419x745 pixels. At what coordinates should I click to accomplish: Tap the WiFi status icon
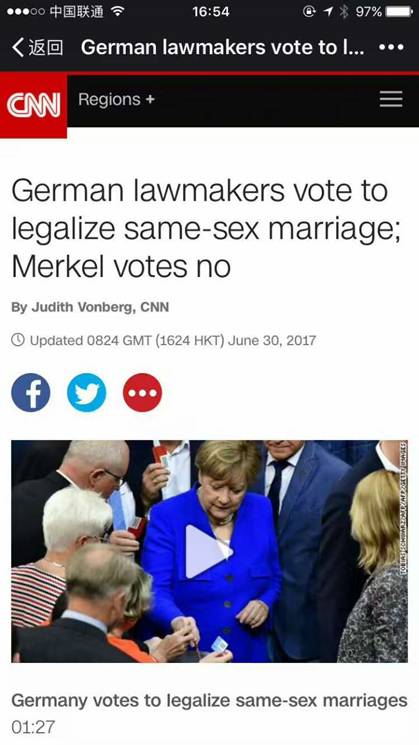click(x=117, y=12)
